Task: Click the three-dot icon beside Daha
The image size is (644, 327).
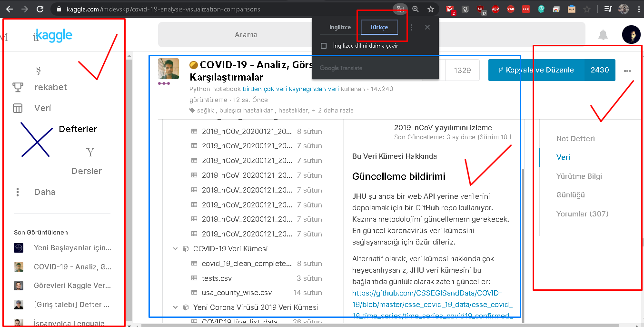Action: tap(18, 192)
